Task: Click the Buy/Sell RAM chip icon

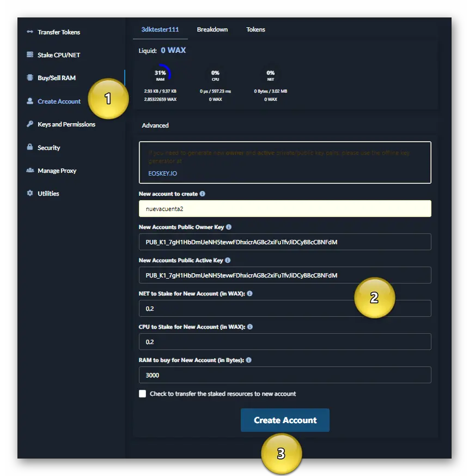Action: click(30, 77)
